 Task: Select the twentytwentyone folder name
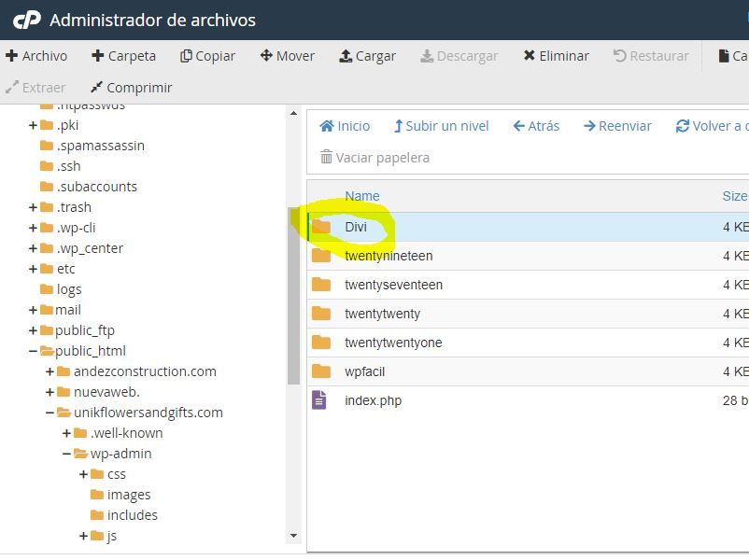393,343
